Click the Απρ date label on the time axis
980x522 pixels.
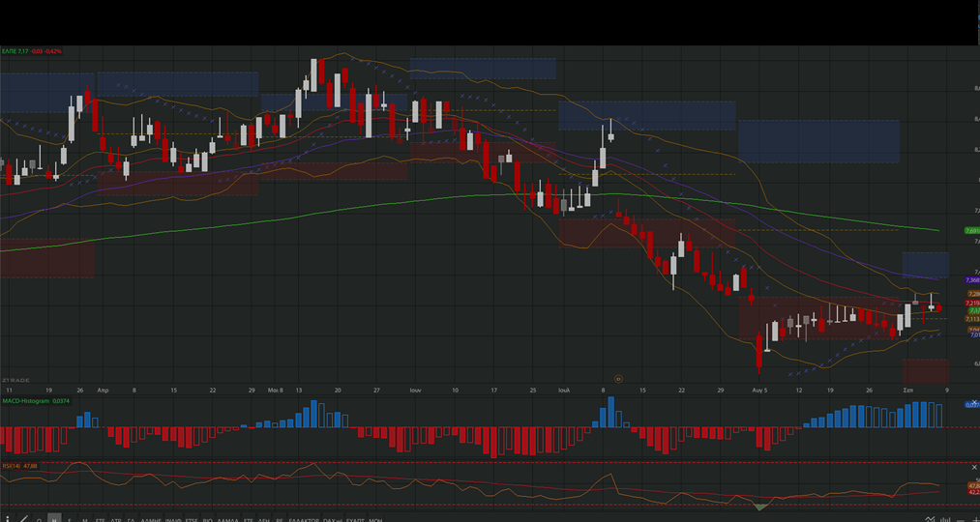pos(104,390)
